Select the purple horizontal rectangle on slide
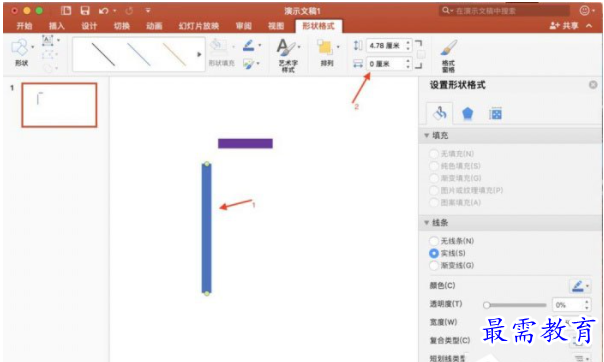The width and height of the screenshot is (604, 362). click(245, 144)
